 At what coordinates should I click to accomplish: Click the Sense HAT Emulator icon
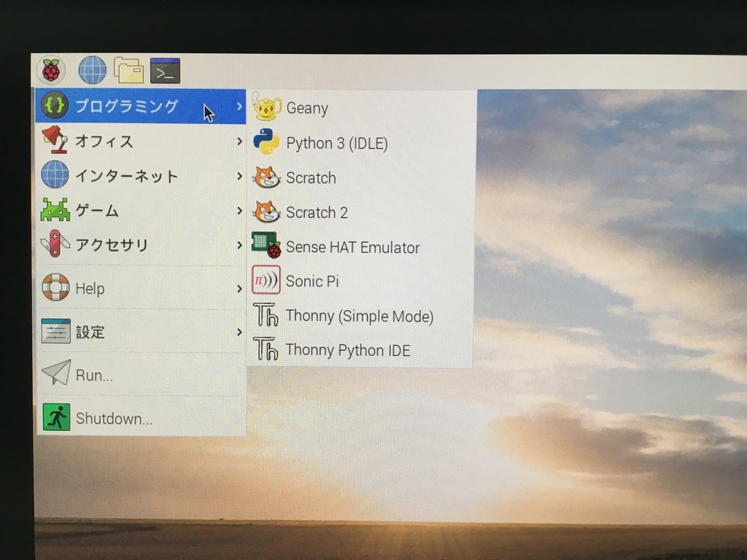[x=266, y=245]
